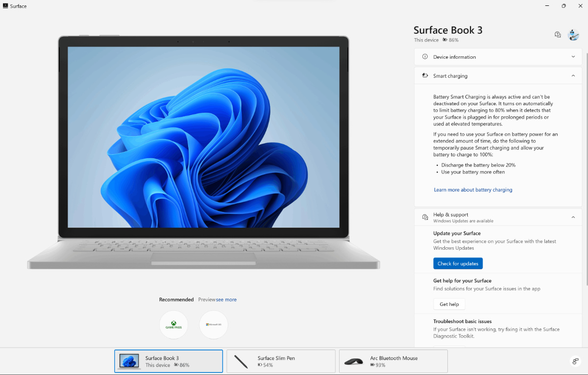The image size is (588, 375).
Task: Click the see more link
Action: 226,300
